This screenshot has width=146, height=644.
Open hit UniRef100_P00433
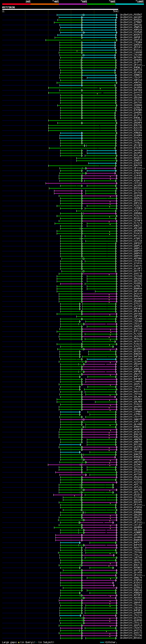131,233
